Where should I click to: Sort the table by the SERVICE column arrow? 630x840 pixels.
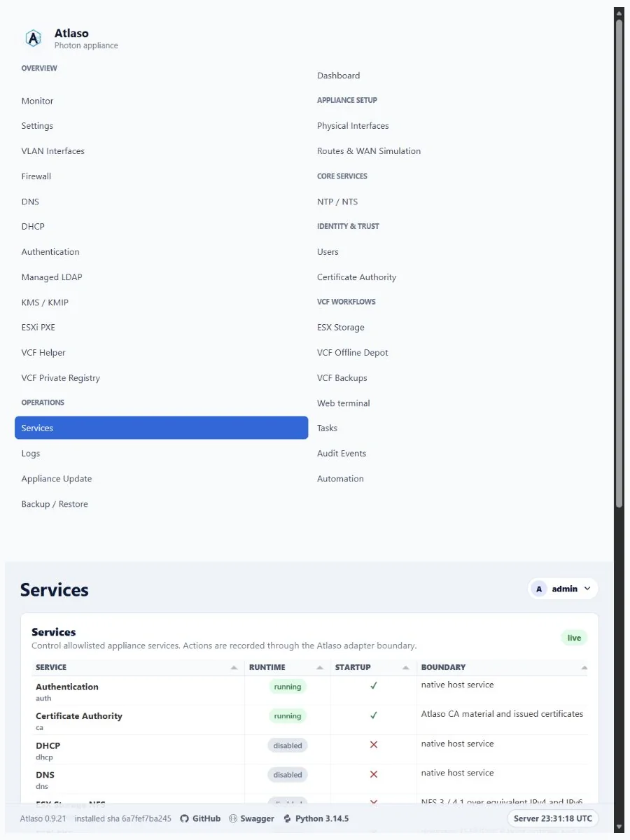pos(234,668)
